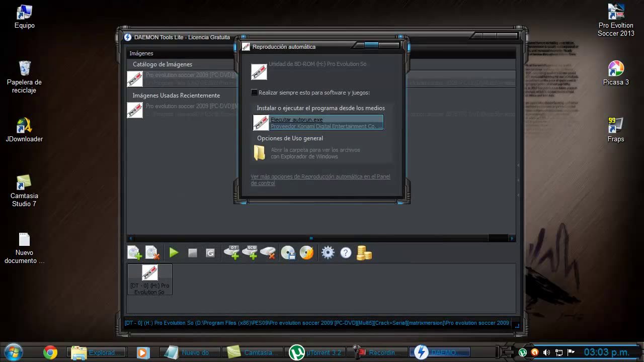
Task: Click the network tray icon
Action: tap(558, 352)
